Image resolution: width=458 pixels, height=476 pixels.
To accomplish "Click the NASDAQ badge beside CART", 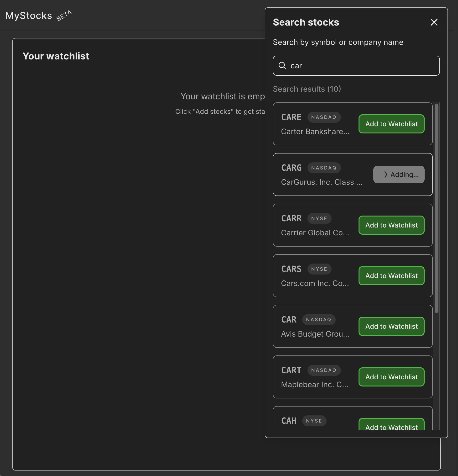I will coord(324,370).
